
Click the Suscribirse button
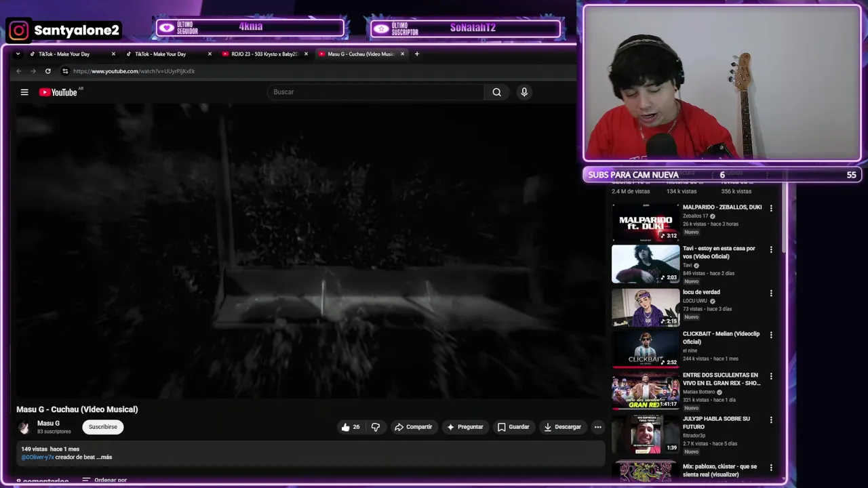pos(103,427)
